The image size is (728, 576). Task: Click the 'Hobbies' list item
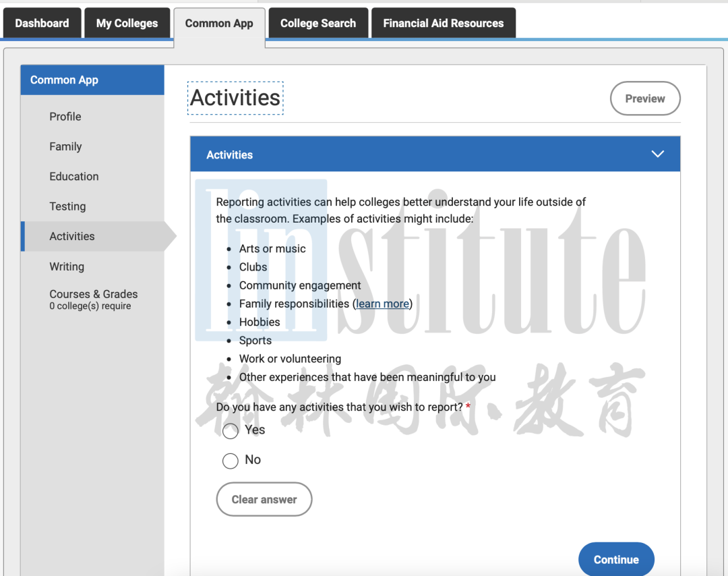click(260, 322)
